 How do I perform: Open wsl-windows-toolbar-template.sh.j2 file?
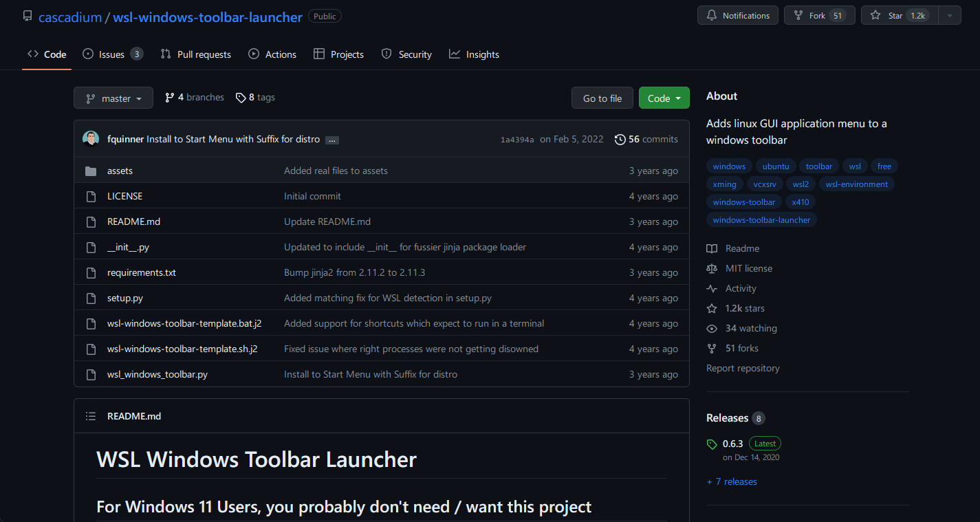(x=182, y=349)
